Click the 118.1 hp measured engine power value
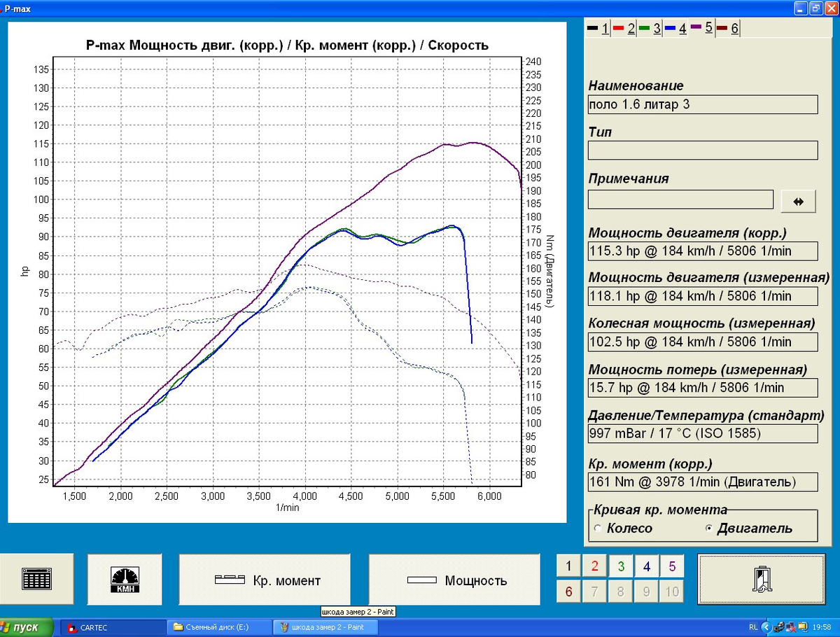This screenshot has width=840, height=637. (x=703, y=296)
